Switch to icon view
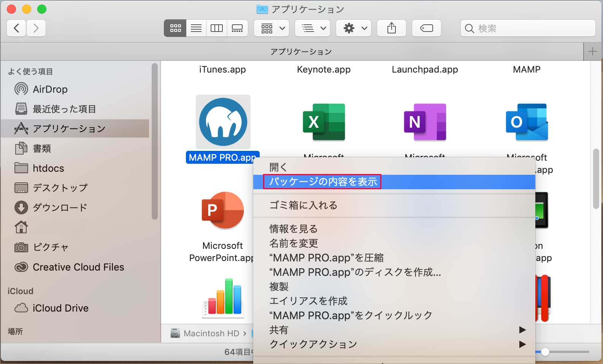Image resolution: width=603 pixels, height=364 pixels. pyautogui.click(x=175, y=28)
